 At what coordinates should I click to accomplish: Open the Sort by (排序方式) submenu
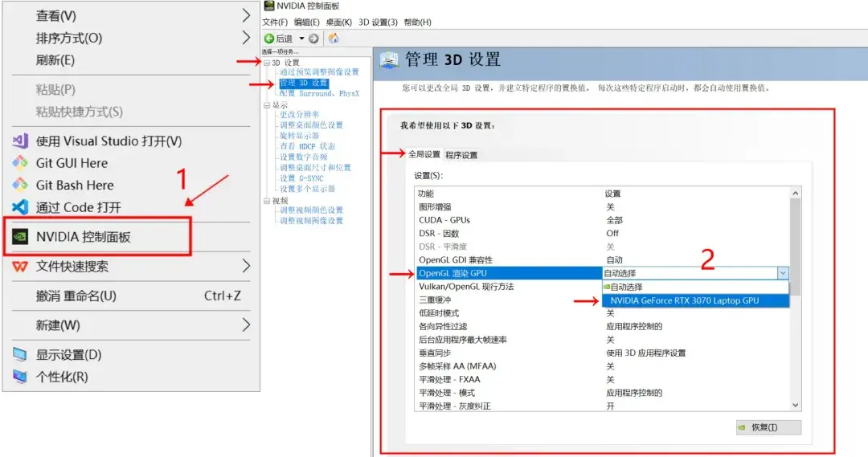[132, 38]
